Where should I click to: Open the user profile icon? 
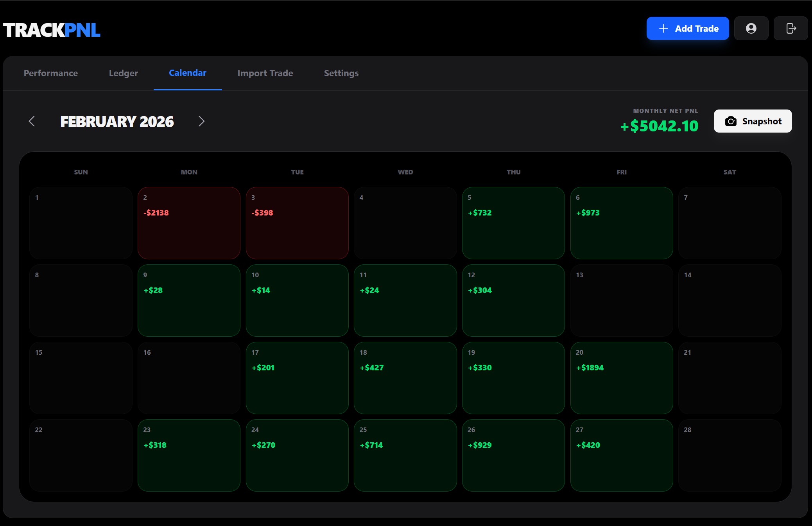tap(751, 28)
